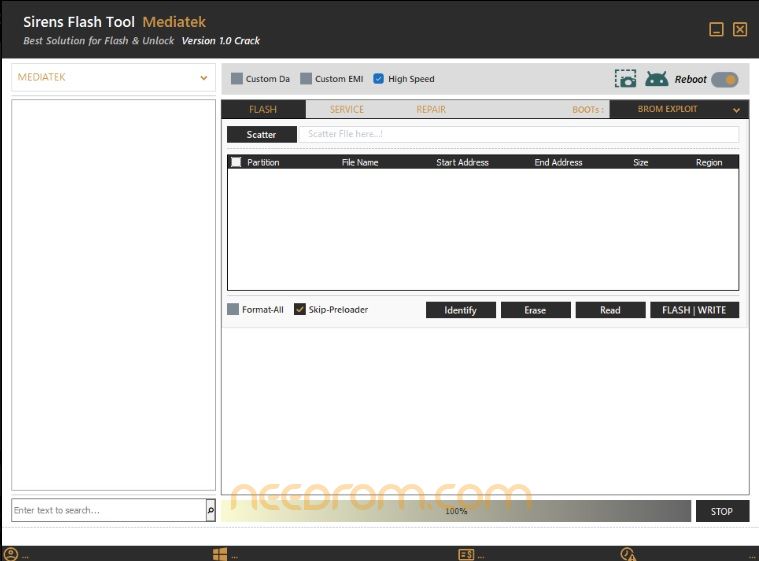Click the 100% progress bar

456,511
